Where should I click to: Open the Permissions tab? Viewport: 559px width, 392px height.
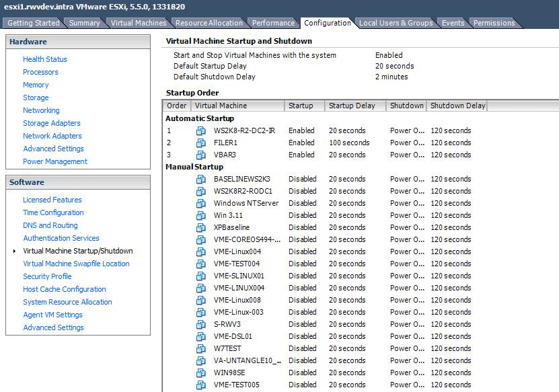pos(494,23)
